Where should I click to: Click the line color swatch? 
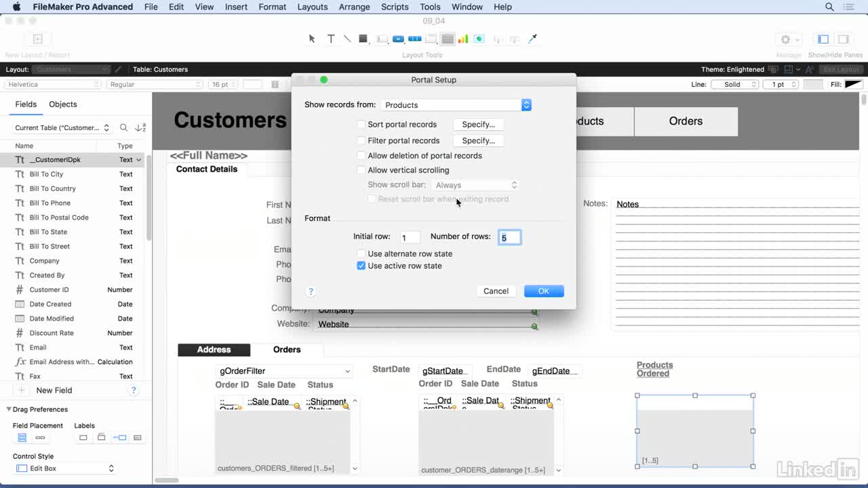(x=813, y=85)
